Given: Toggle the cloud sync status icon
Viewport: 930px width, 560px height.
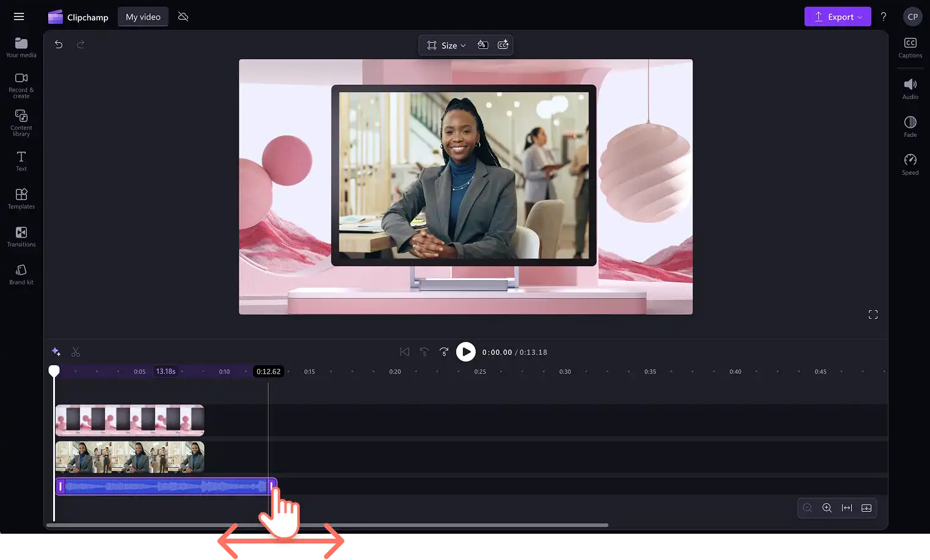Looking at the screenshot, I should pos(183,16).
